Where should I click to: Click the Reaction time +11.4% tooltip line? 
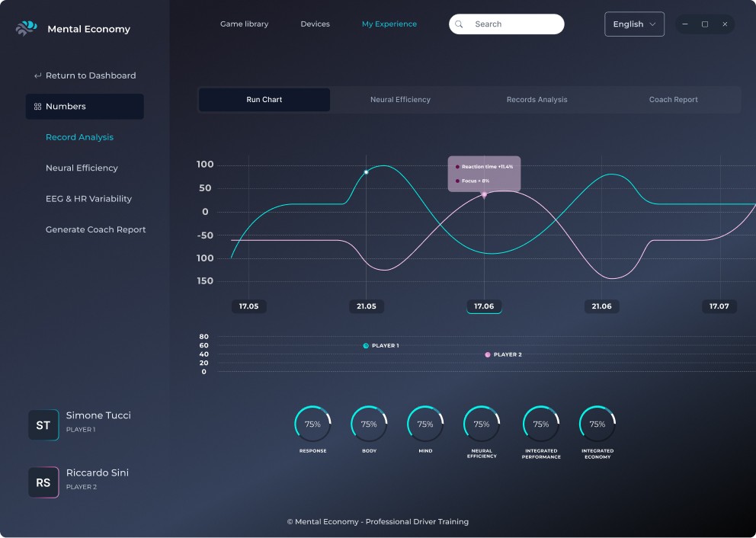[x=484, y=167]
